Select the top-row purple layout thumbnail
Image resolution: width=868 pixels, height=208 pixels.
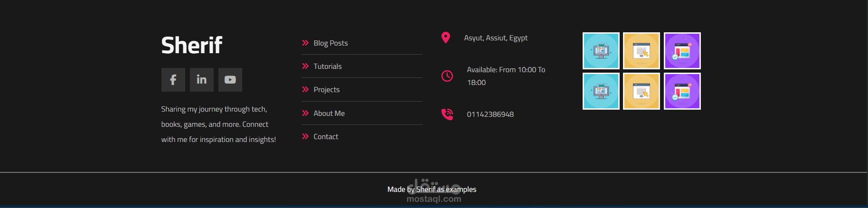[682, 51]
